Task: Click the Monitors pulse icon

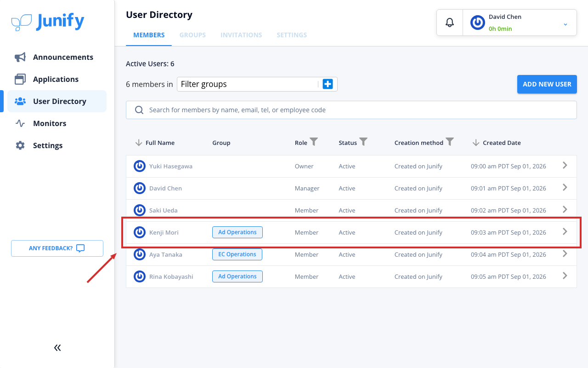Action: pos(20,123)
